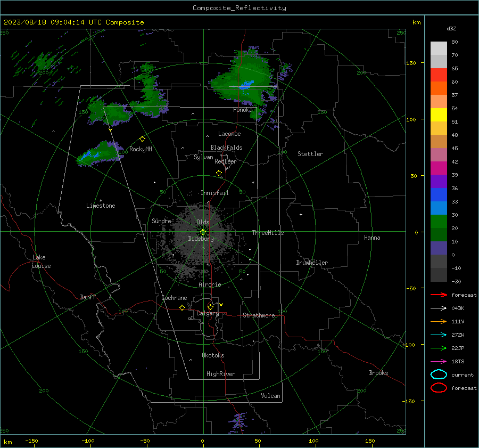
Task: Select the light gray swatch between 80 and 70 dBZ
Action: pos(439,48)
